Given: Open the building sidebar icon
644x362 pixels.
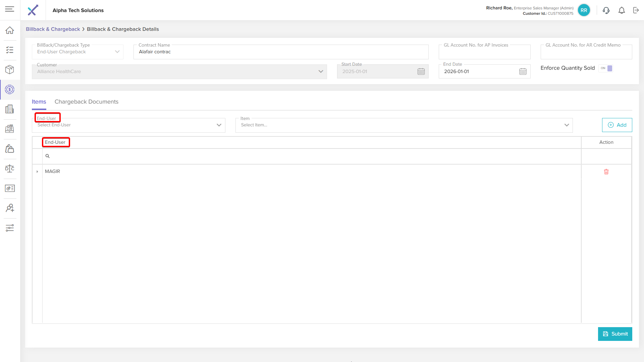Looking at the screenshot, I should pyautogui.click(x=10, y=109).
